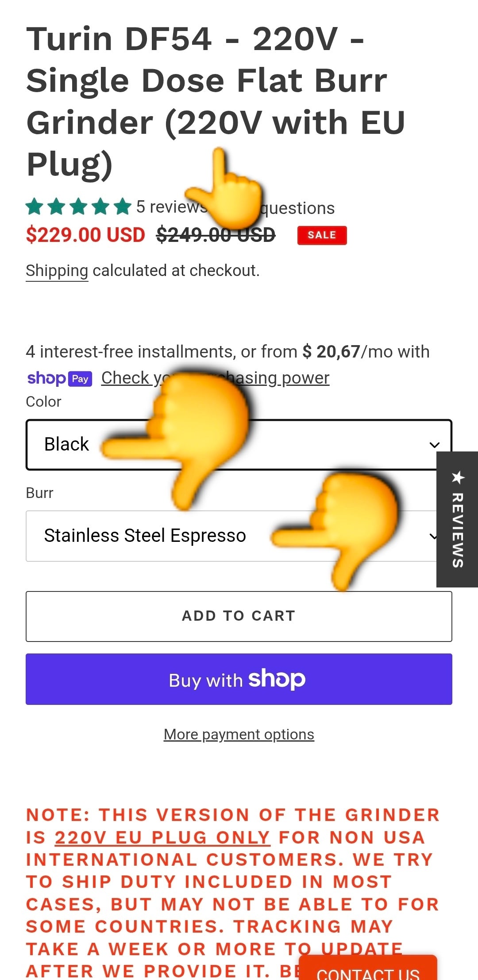478x980 pixels.
Task: Open the Shipping policy link
Action: (57, 271)
